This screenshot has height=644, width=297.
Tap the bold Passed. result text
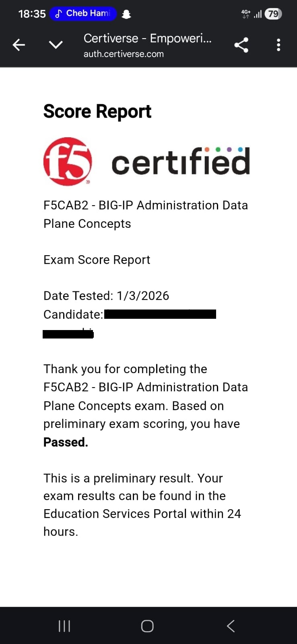(x=66, y=442)
